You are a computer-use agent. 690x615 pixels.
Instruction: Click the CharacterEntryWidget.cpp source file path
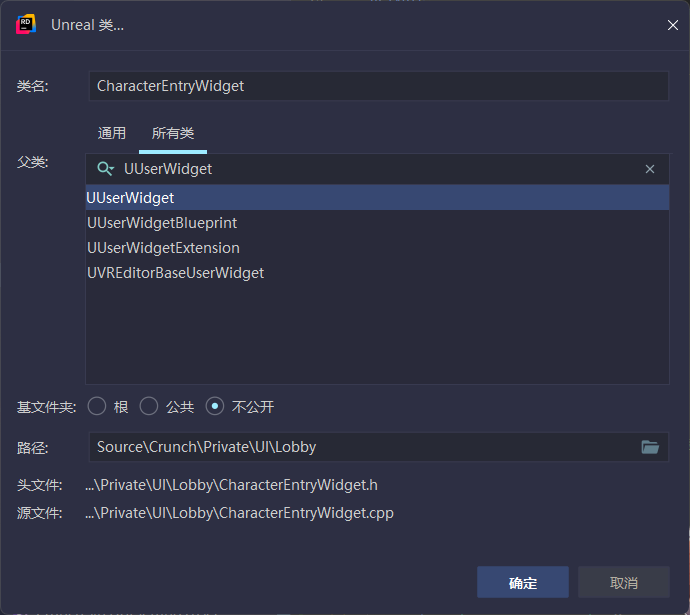tap(239, 513)
